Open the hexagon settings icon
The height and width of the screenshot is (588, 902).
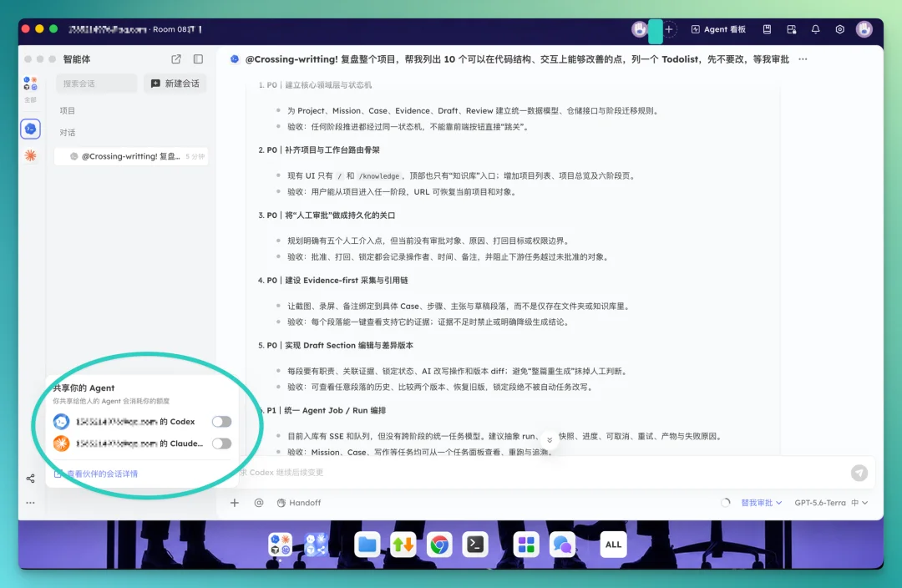point(840,29)
